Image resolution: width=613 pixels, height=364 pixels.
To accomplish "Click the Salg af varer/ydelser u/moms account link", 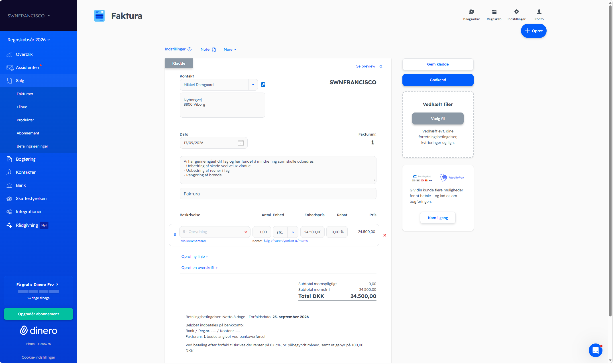I will pos(286,241).
